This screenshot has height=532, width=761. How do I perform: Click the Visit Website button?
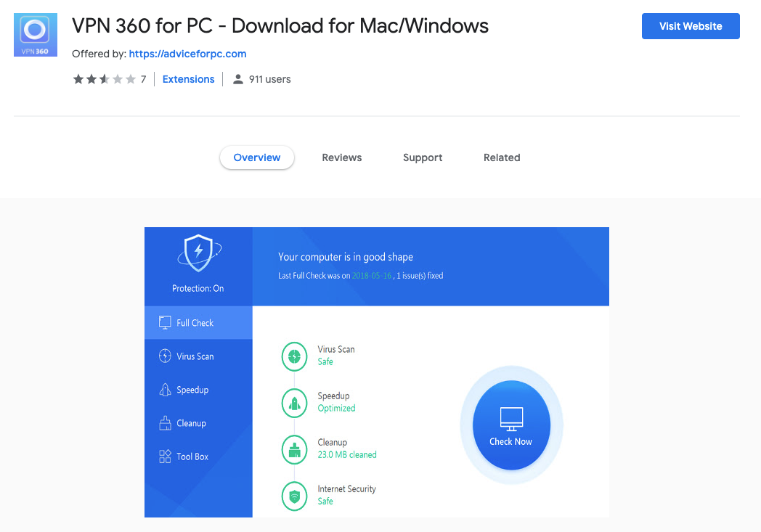tap(690, 25)
